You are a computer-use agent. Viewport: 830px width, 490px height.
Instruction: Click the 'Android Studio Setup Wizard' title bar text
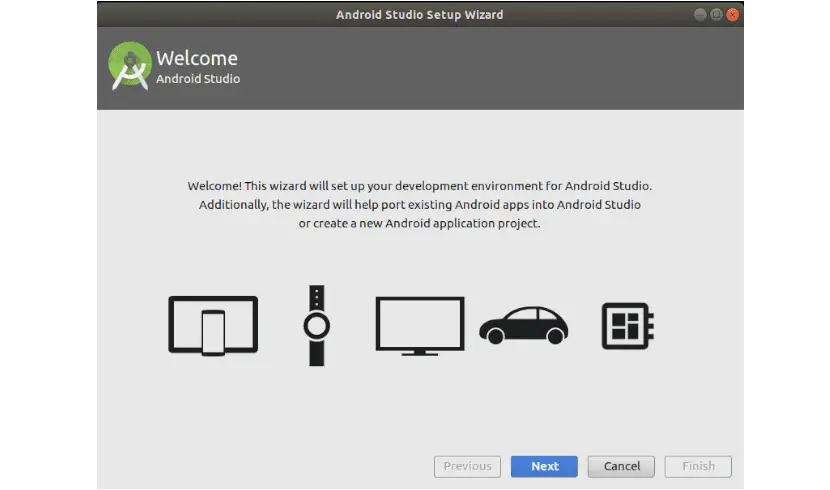(420, 15)
